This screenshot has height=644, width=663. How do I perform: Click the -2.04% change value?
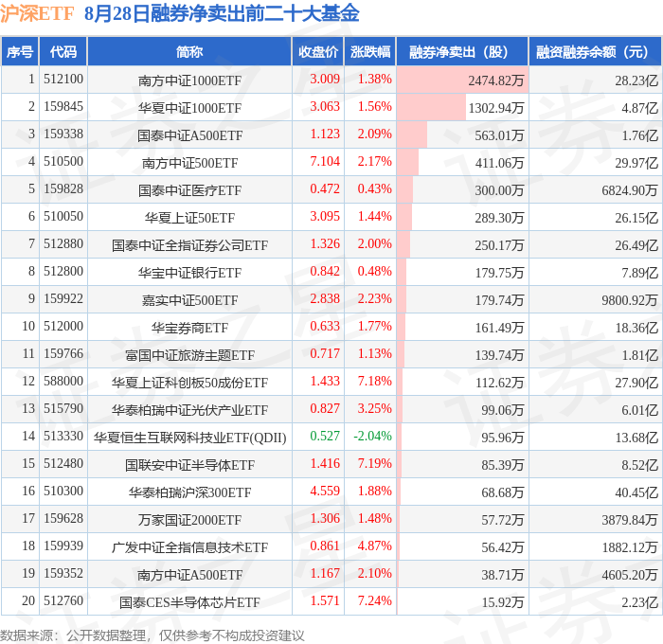coord(372,437)
